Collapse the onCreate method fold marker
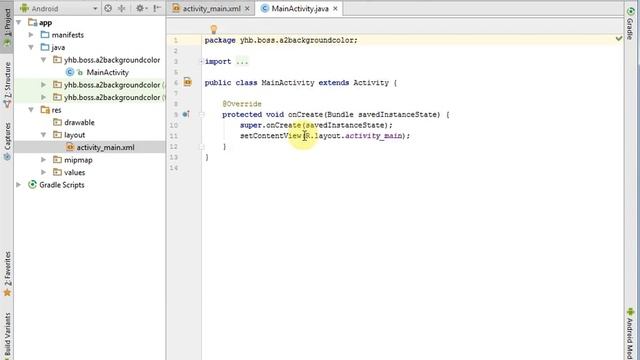 point(202,115)
